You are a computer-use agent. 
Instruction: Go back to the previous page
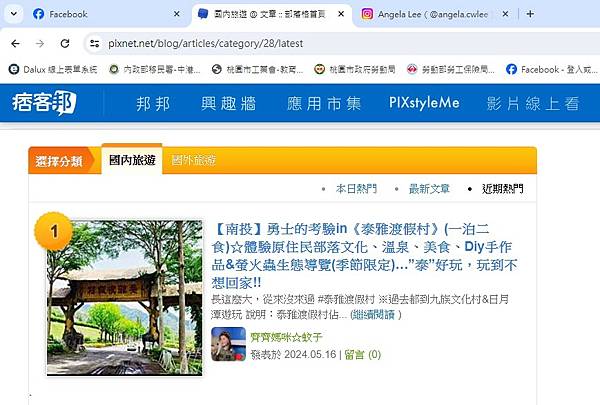coord(15,44)
